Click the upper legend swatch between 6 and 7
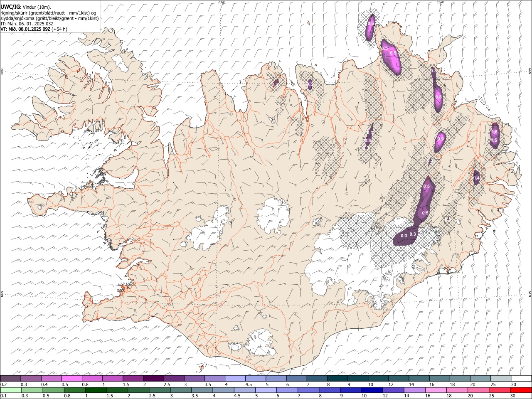This screenshot has height=399, width=532. click(x=296, y=378)
